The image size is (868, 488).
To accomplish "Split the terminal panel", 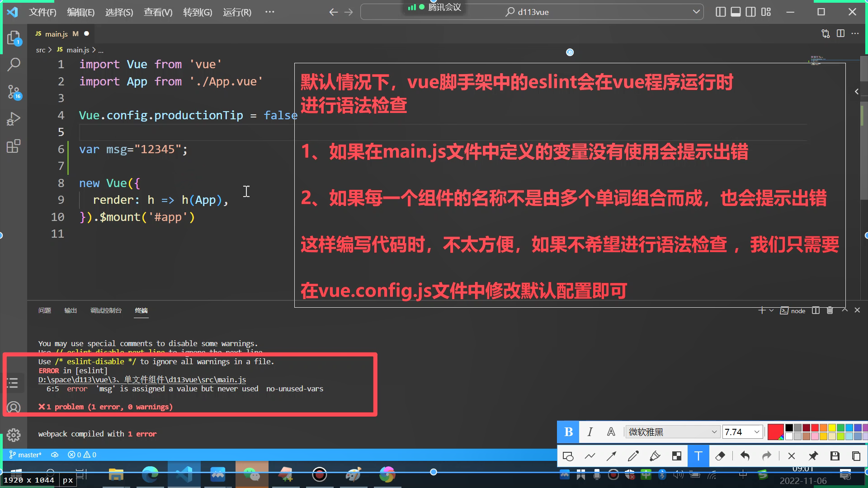I will pyautogui.click(x=816, y=310).
